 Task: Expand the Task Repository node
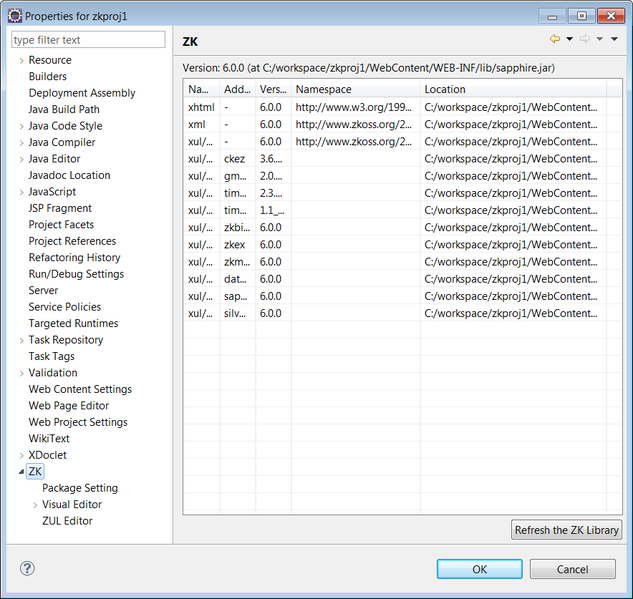pos(22,340)
